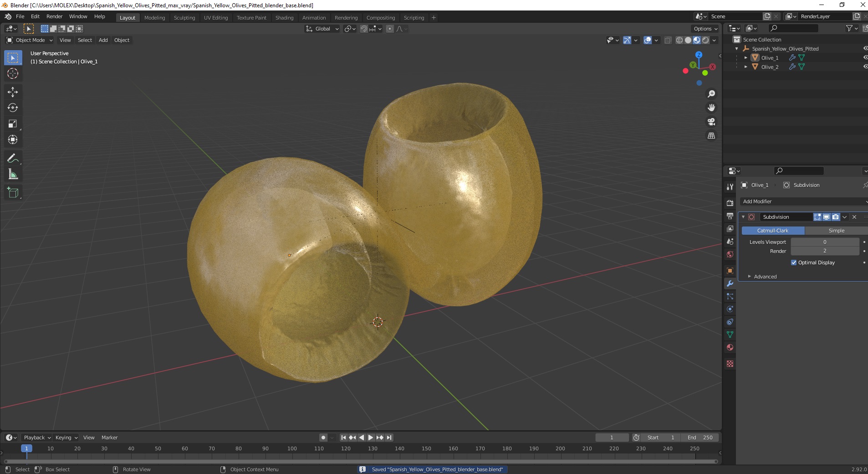Activate the Move tool
Viewport: 868px width, 474px height.
[13, 92]
